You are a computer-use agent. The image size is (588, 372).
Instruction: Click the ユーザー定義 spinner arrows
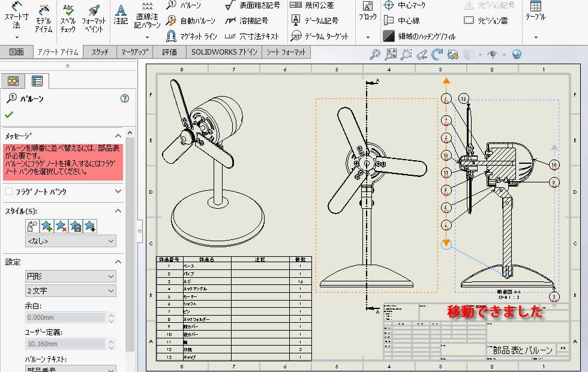pyautogui.click(x=112, y=344)
